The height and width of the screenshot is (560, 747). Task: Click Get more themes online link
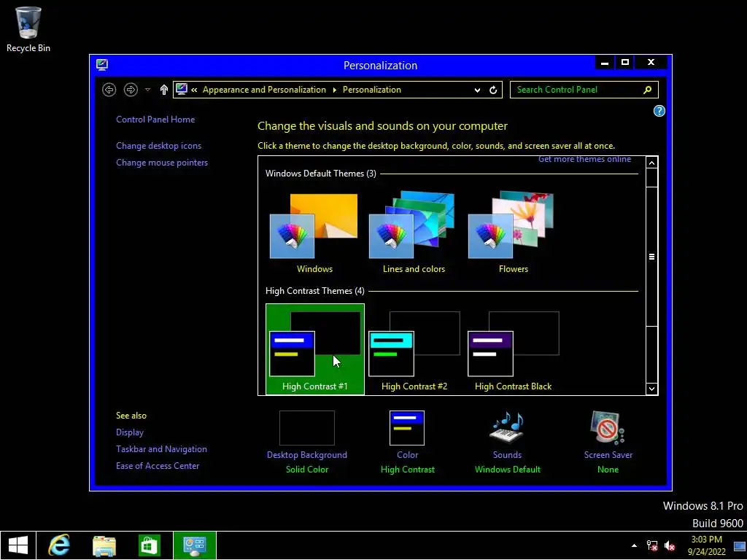tap(584, 160)
